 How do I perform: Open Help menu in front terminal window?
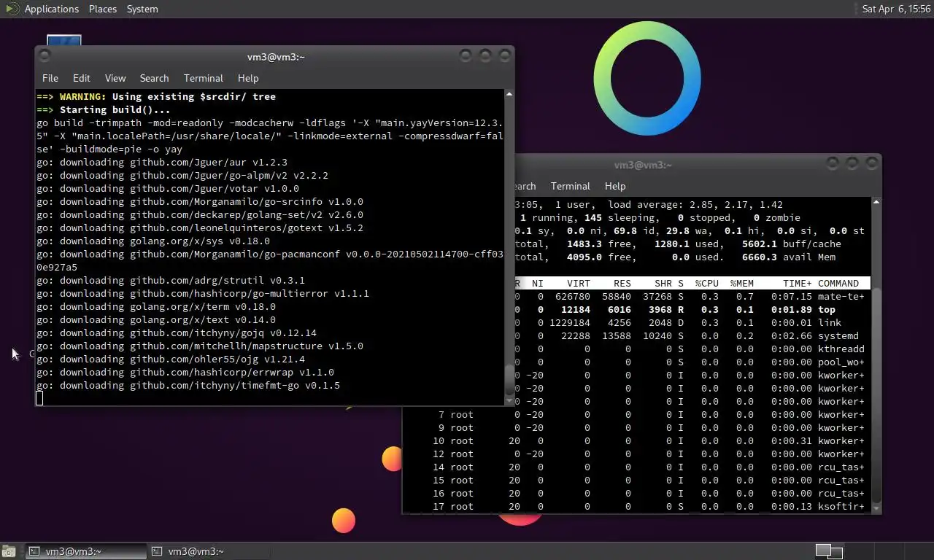click(x=248, y=78)
